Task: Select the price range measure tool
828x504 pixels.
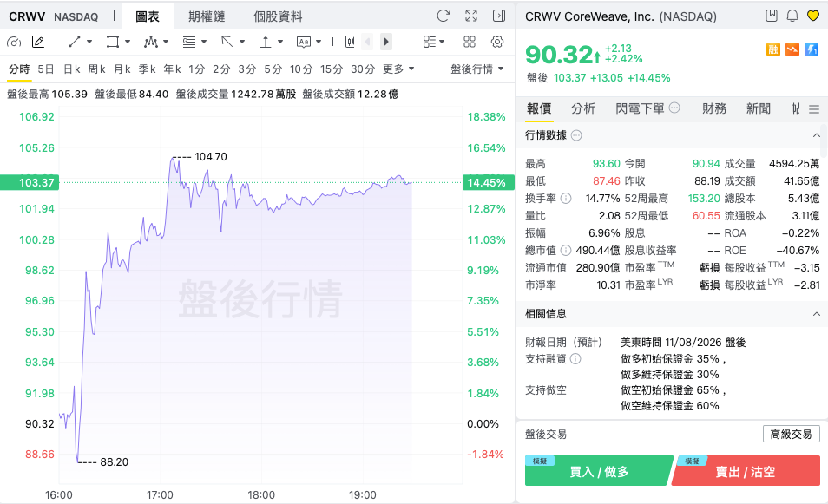Action: click(265, 42)
